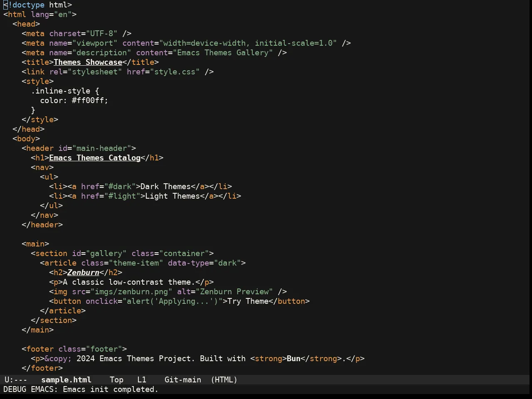This screenshot has width=532, height=399.
Task: Click the opening <main> tag
Action: point(35,244)
